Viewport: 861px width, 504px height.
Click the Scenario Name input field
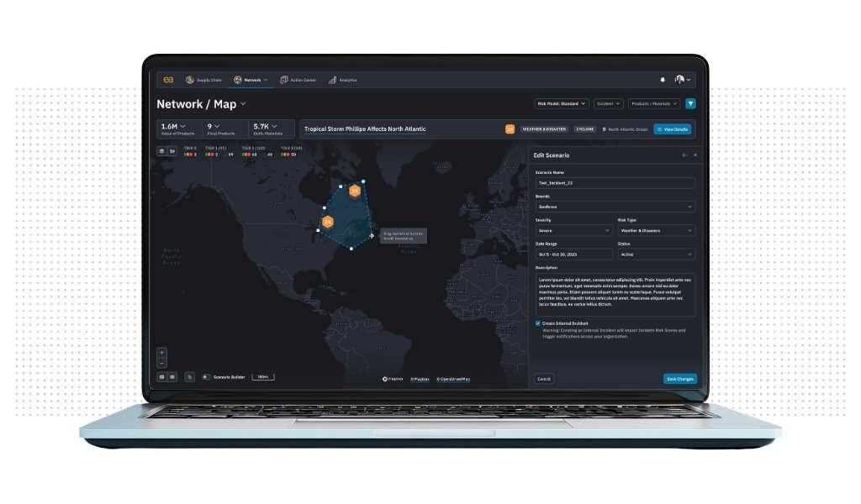[x=615, y=182]
